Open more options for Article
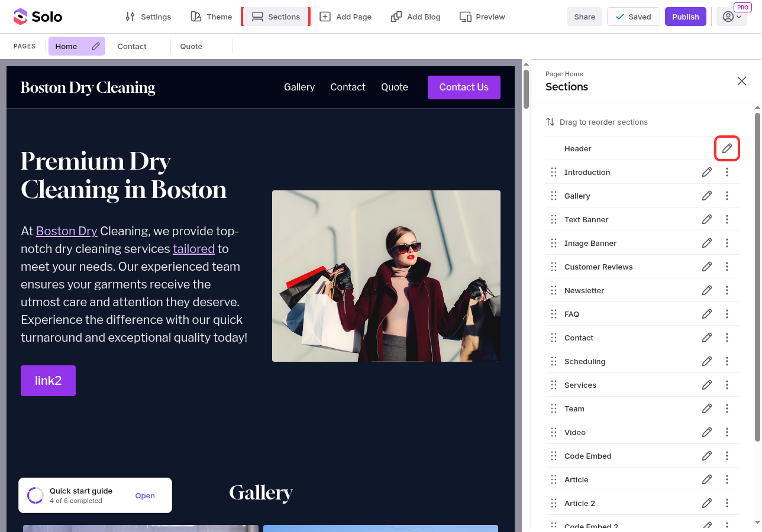 click(x=727, y=479)
